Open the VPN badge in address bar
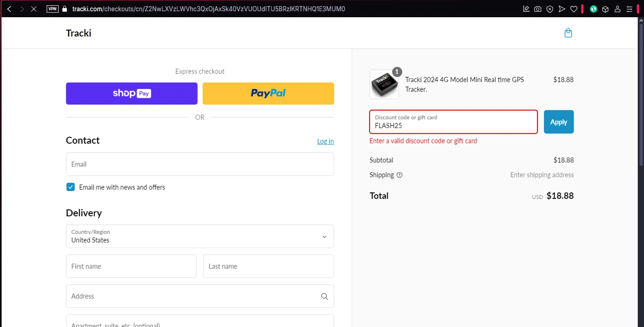This screenshot has height=327, width=644. [52, 9]
